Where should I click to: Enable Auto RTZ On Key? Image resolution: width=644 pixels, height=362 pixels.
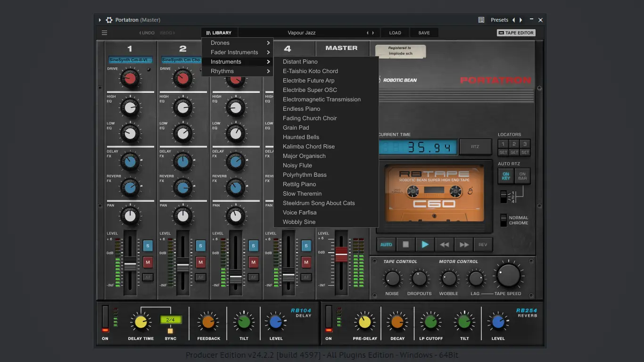506,176
